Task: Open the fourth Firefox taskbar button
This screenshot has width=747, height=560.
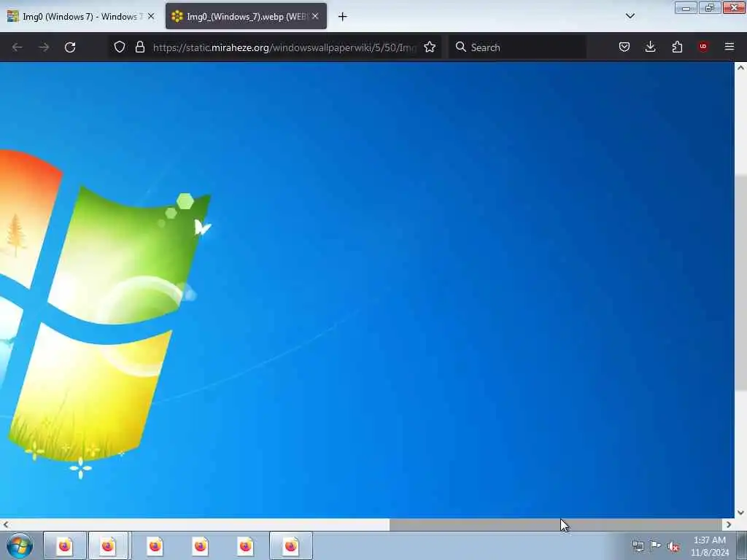Action: (x=200, y=545)
